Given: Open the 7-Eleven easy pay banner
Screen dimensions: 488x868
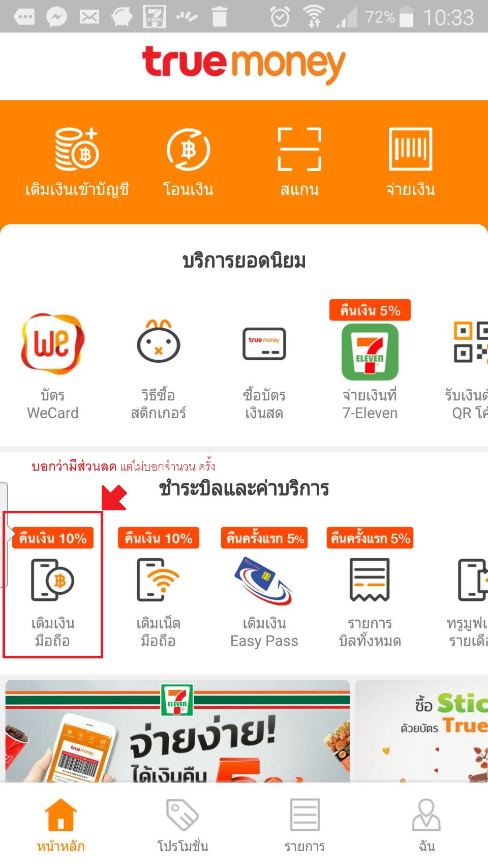Looking at the screenshot, I should (x=177, y=731).
